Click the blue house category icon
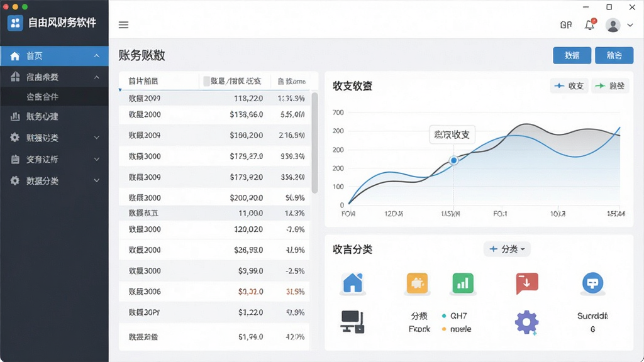Screen dimensions: 644x362 (353, 283)
